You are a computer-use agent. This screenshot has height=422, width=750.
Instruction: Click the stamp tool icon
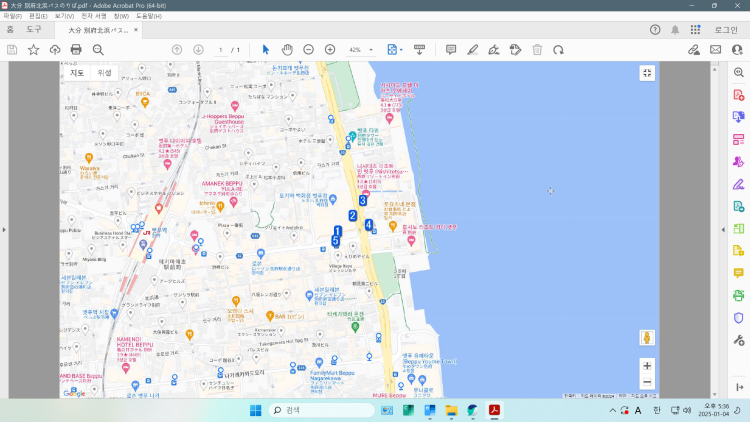pos(515,50)
